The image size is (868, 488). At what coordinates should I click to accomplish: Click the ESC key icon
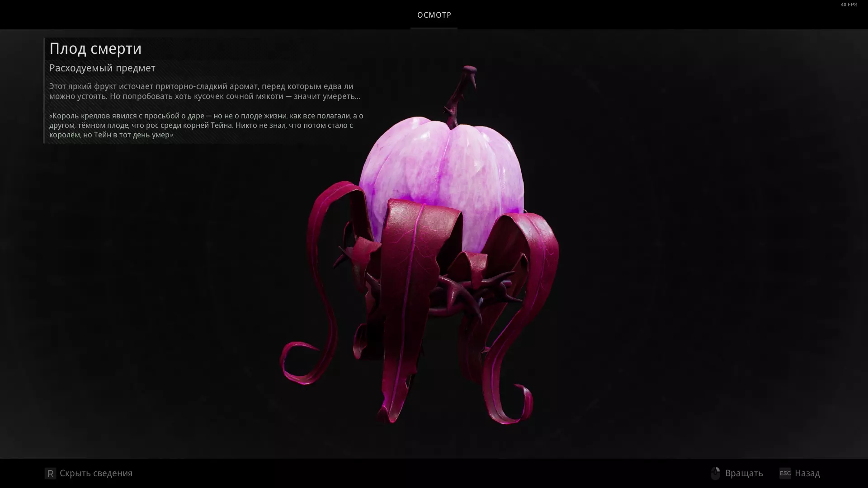pos(785,473)
